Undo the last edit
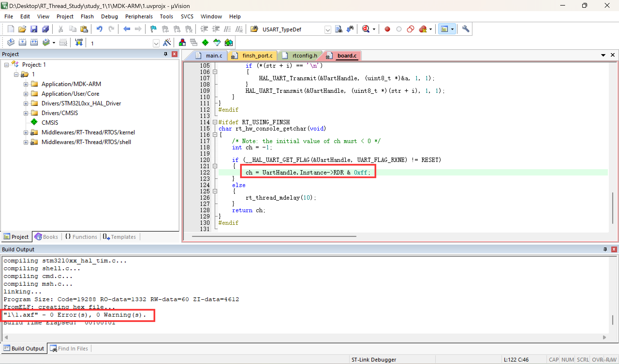This screenshot has height=364, width=619. click(x=99, y=29)
